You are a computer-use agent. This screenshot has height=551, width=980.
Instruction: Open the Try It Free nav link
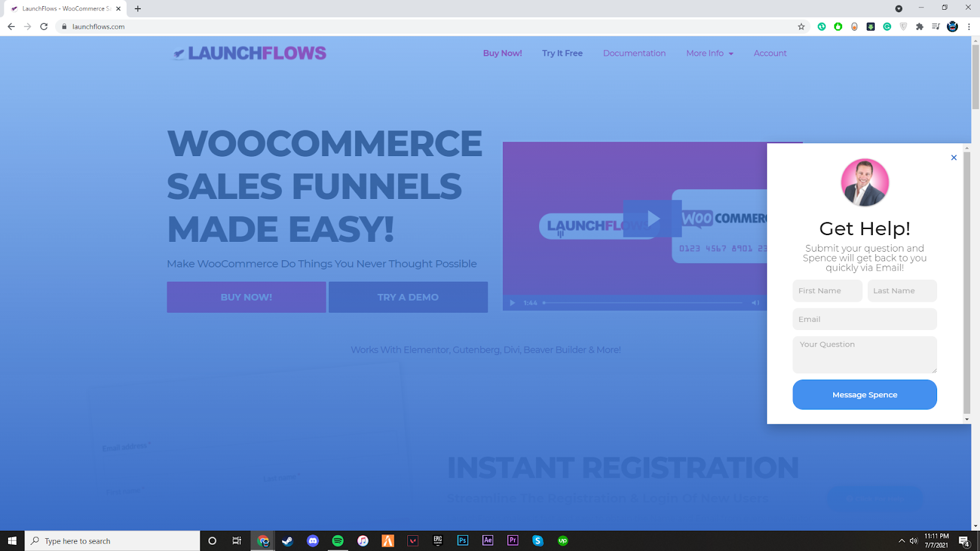click(x=562, y=53)
